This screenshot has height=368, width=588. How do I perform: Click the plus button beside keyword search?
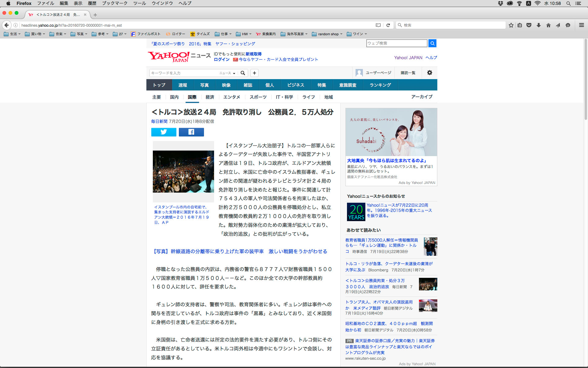[x=254, y=73]
